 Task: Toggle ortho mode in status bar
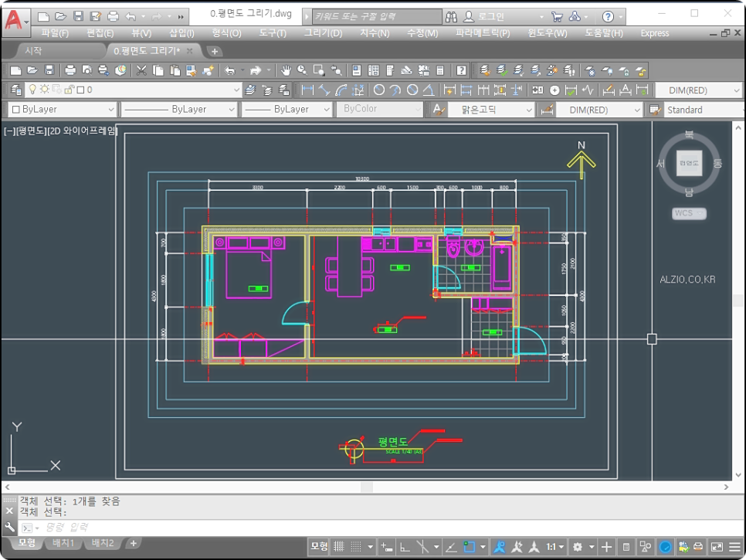[x=405, y=547]
